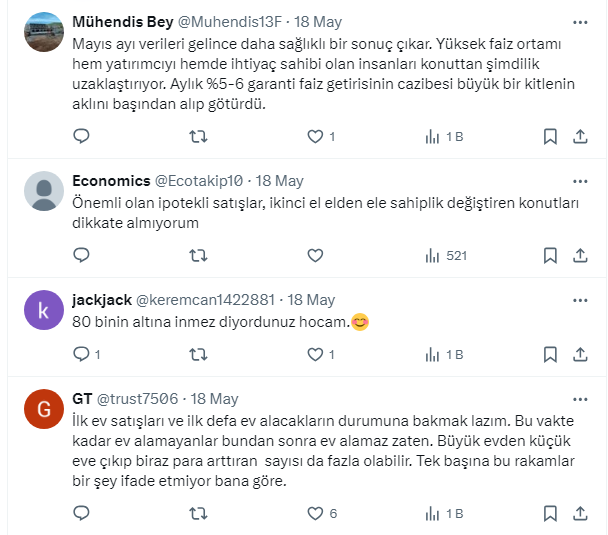Bookmark Mühendis Bey's tweet
Screen dimensions: 608x535
[549, 136]
